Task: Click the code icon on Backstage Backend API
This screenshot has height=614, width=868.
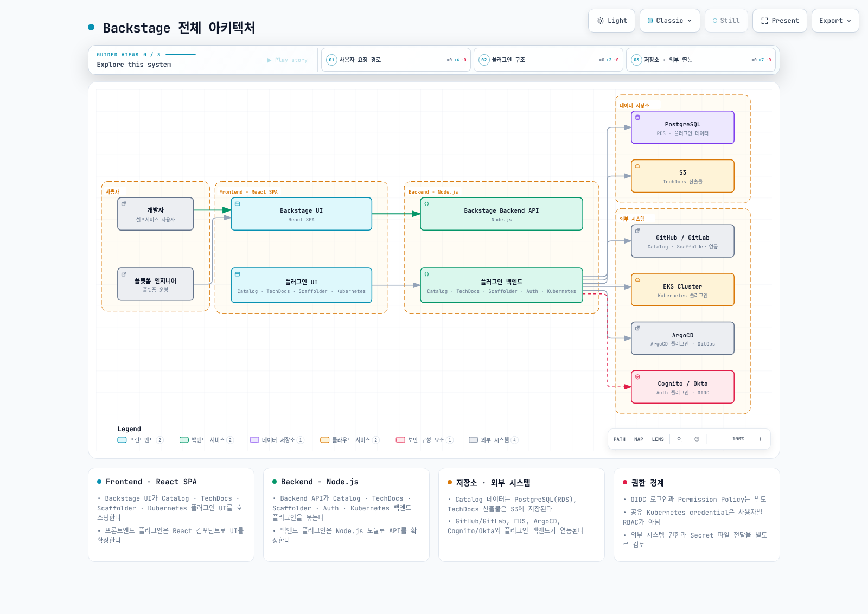Action: [x=427, y=204]
